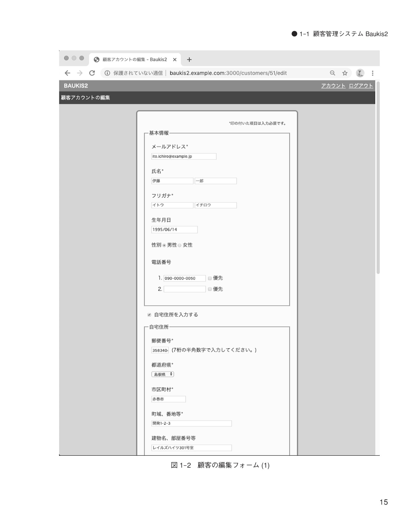Click the furigana field containing イトウ
Screen dimensions: 417x532
[172, 205]
